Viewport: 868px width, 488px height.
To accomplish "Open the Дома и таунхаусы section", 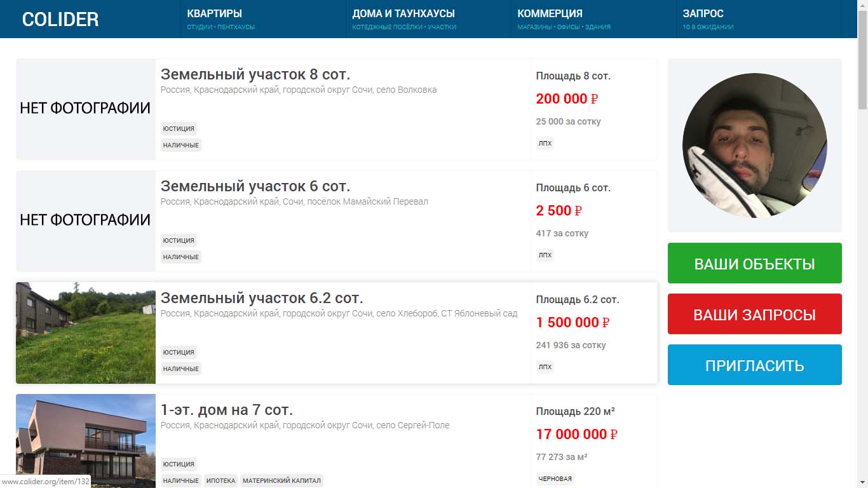I will pos(403,13).
